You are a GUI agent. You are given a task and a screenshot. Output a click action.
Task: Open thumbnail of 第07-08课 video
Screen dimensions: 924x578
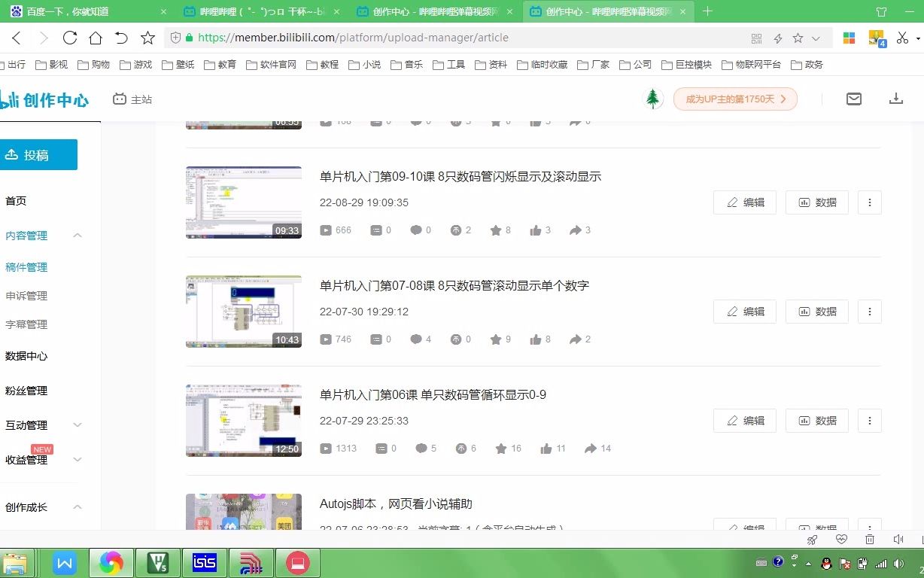244,312
